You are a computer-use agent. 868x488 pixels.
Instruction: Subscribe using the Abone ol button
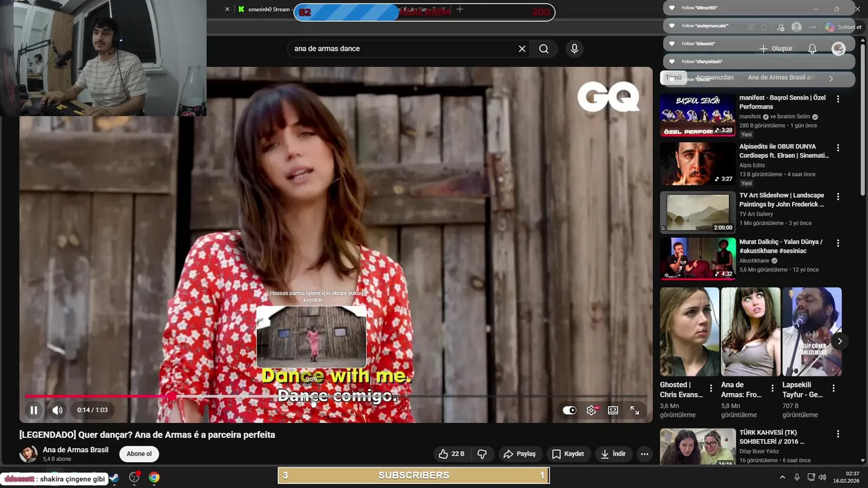[x=139, y=454]
